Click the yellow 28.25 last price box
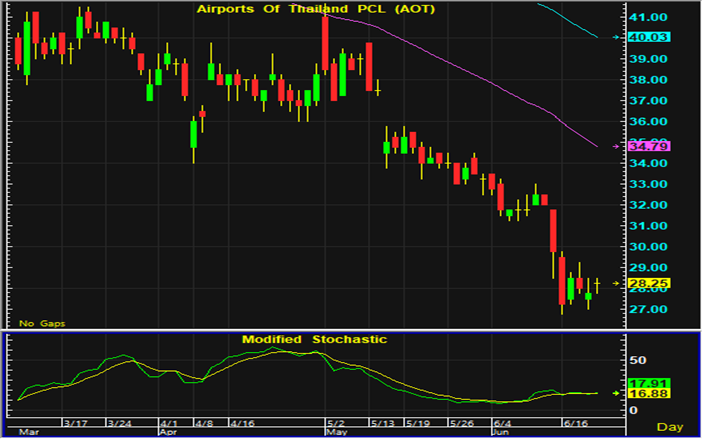The image size is (703, 439). coord(649,283)
